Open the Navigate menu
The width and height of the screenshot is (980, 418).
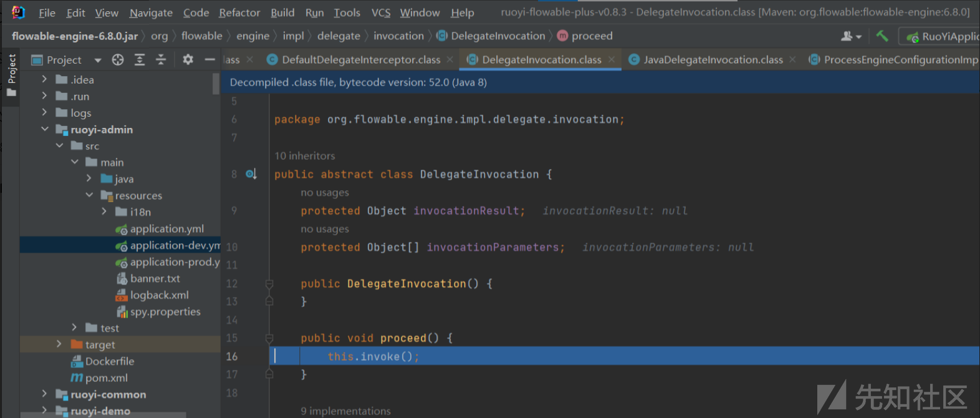tap(151, 12)
